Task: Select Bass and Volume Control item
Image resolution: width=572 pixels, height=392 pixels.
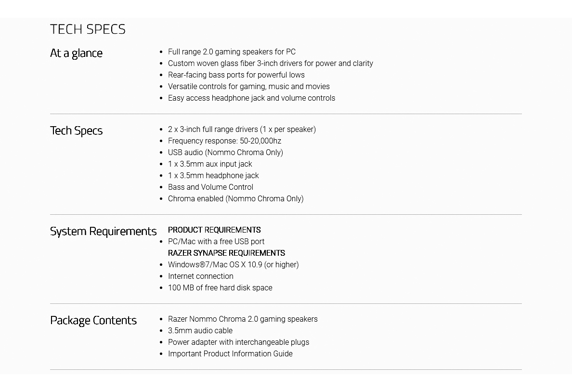Action: tap(210, 187)
